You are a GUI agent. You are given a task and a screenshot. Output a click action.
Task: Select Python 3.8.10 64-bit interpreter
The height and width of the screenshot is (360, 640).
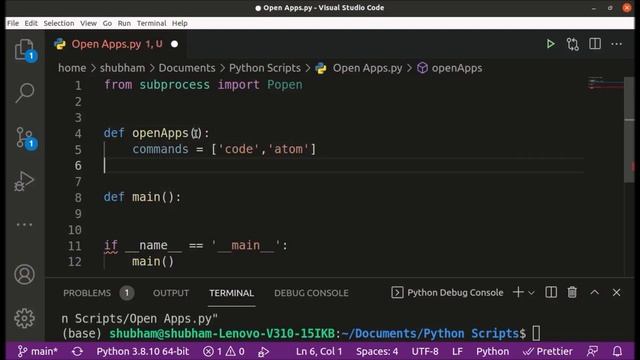tap(142, 351)
